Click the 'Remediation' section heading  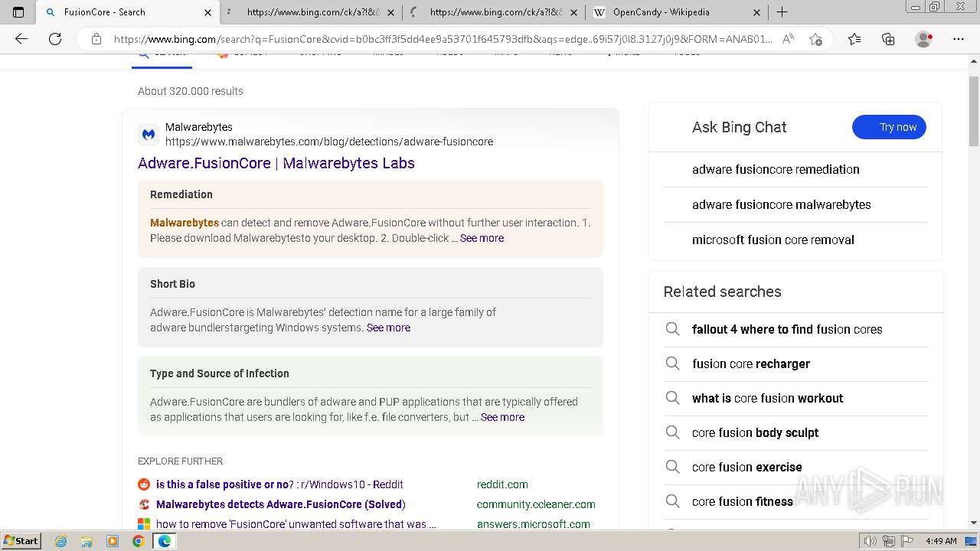181,194
